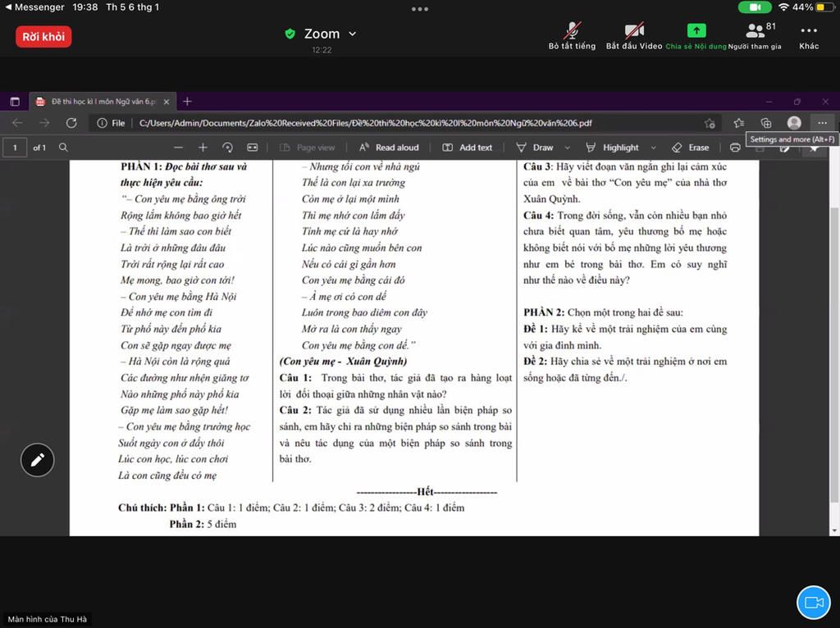Screen dimensions: 840x628
Task: Open the Edge profile avatar
Action: pyautogui.click(x=794, y=123)
